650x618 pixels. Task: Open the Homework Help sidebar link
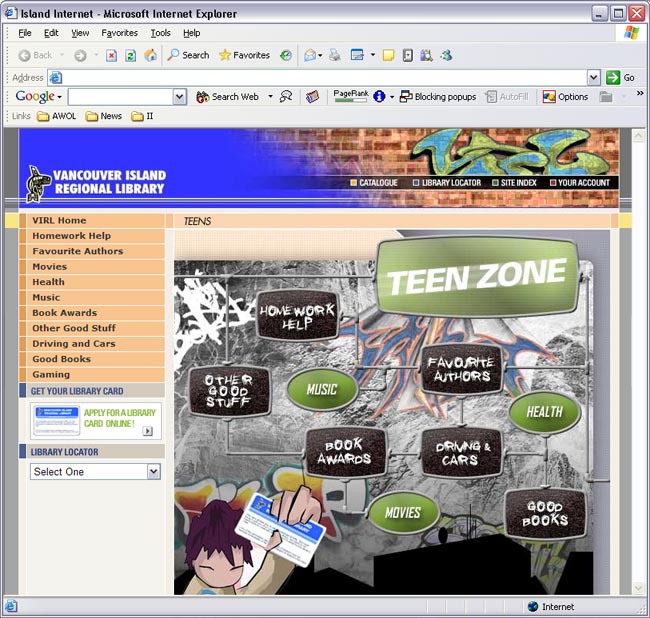pos(71,236)
